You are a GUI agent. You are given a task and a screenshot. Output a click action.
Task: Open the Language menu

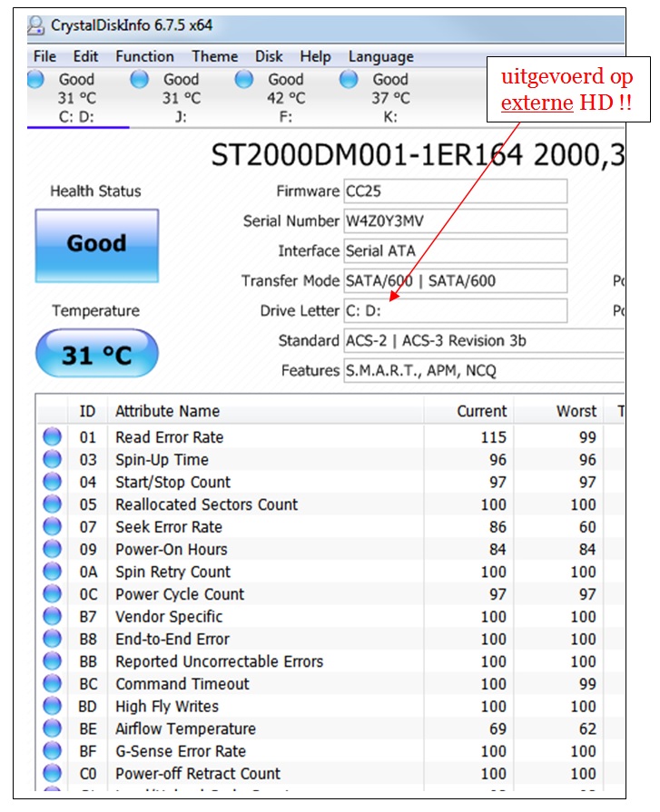[x=380, y=57]
